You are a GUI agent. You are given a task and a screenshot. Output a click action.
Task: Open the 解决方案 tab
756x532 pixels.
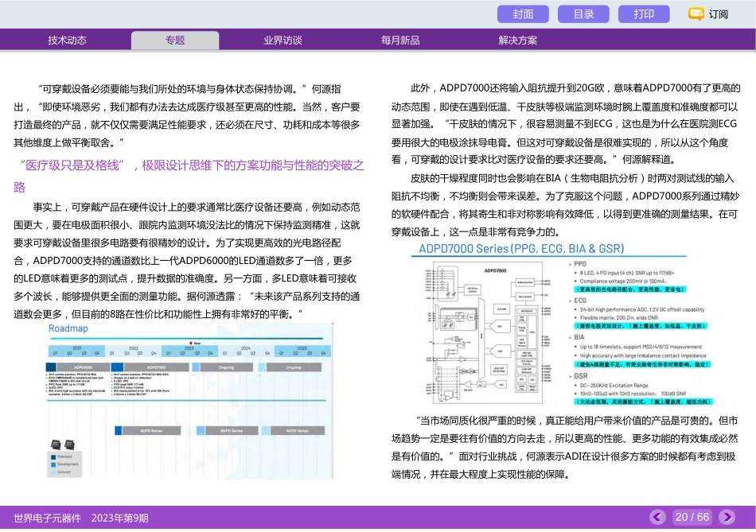516,39
